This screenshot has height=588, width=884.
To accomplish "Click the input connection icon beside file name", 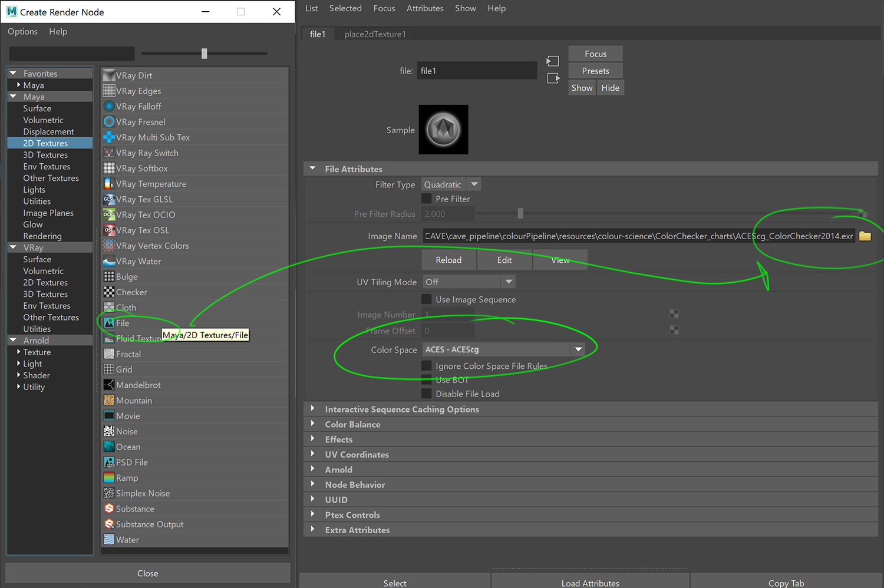I will pos(553,61).
